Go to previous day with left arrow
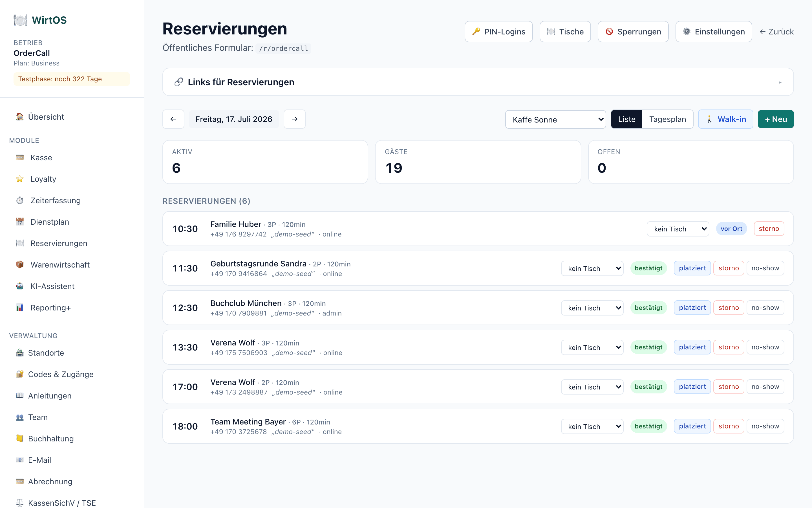The image size is (812, 508). 173,119
